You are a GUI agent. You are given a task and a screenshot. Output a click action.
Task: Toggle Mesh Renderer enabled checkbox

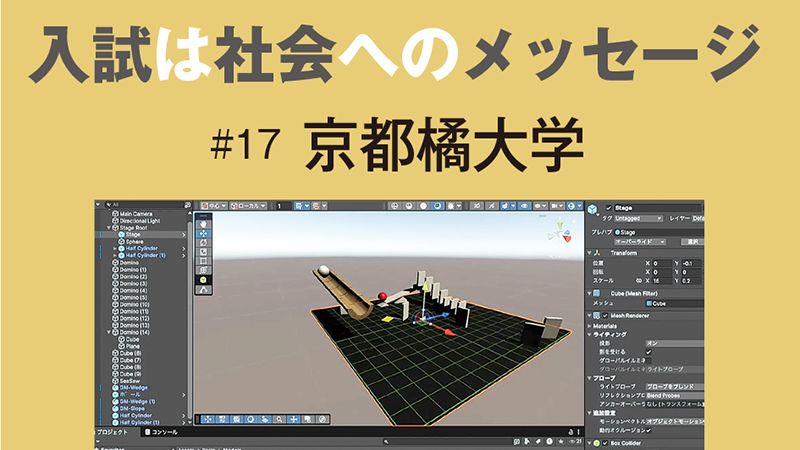pyautogui.click(x=606, y=316)
